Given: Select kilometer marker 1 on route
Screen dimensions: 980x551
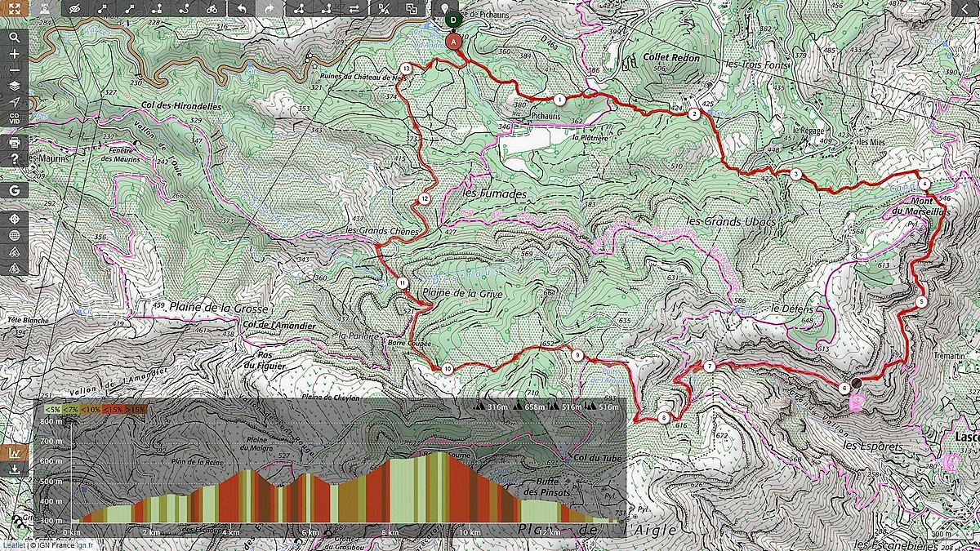Looking at the screenshot, I should 559,100.
